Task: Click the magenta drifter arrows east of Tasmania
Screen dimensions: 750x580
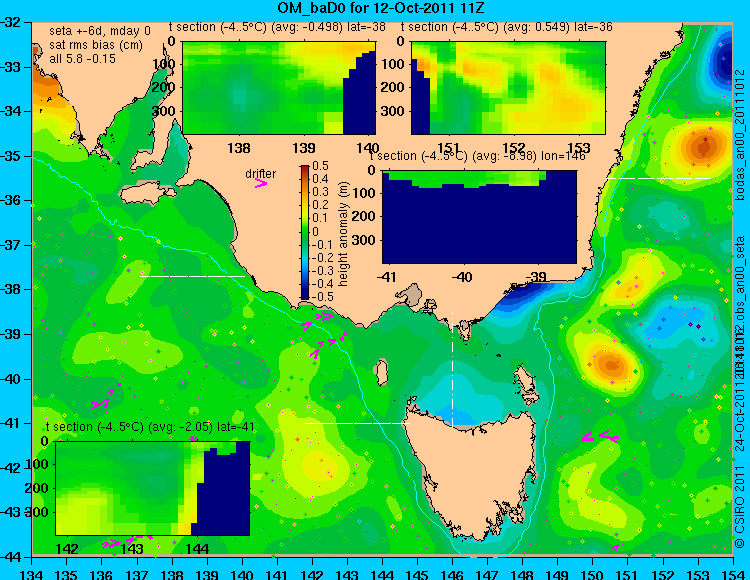Action: 601,436
